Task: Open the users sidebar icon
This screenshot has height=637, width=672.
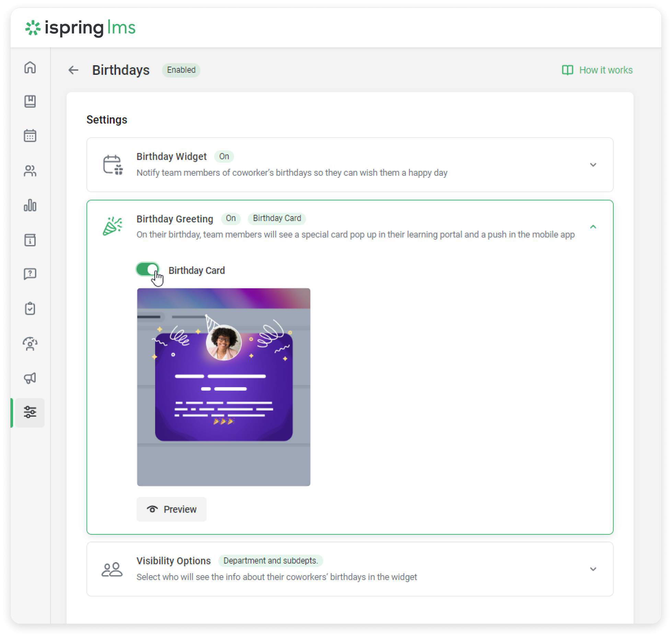Action: click(30, 171)
